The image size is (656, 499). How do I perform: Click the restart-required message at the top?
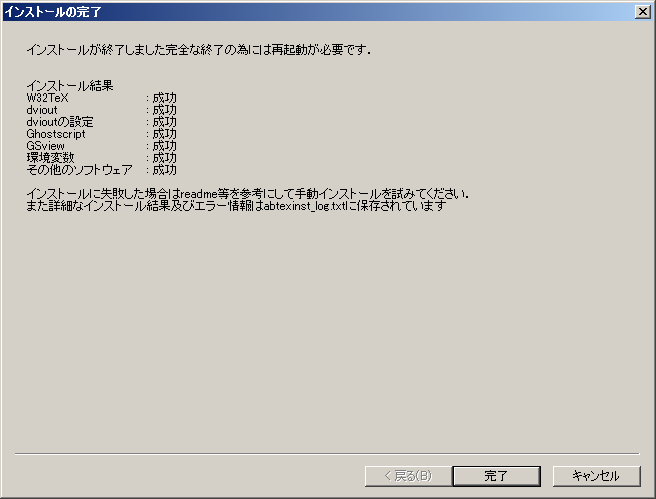tap(198, 50)
